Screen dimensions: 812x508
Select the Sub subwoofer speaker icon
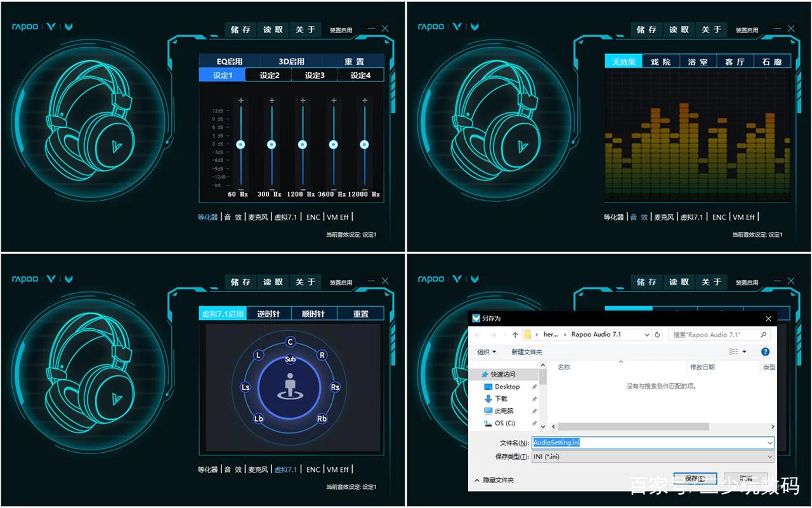tap(291, 359)
